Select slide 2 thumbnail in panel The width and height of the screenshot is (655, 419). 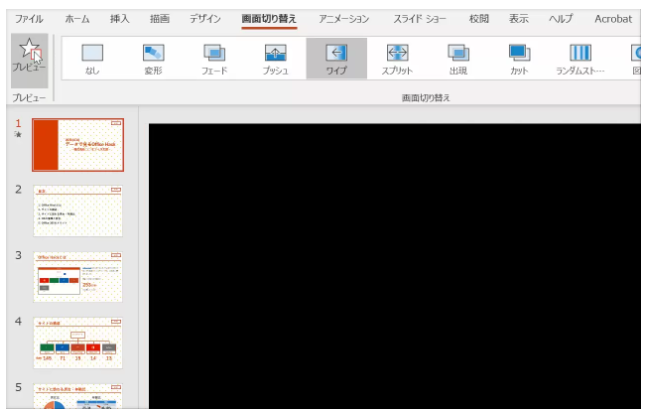click(78, 211)
